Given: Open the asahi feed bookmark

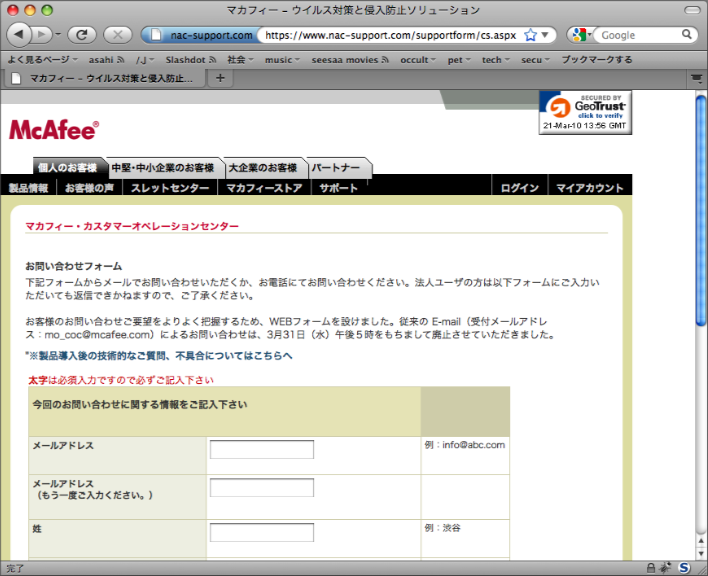Looking at the screenshot, I should coord(106,60).
